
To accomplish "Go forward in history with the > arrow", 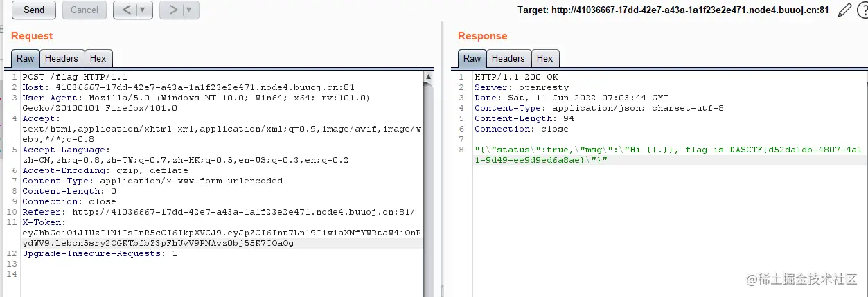I will (x=172, y=10).
